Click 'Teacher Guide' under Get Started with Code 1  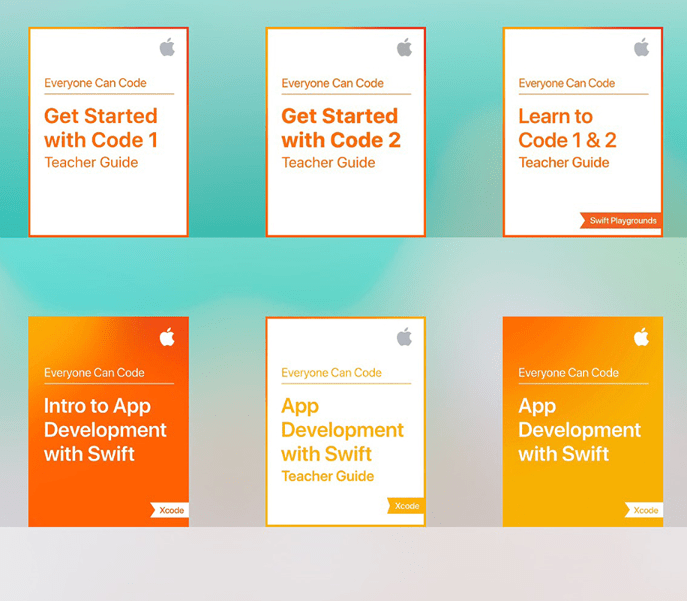[x=91, y=163]
